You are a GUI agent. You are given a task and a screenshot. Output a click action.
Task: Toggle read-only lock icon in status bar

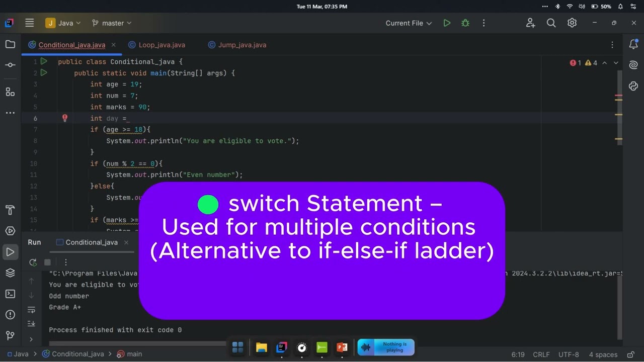(x=629, y=354)
